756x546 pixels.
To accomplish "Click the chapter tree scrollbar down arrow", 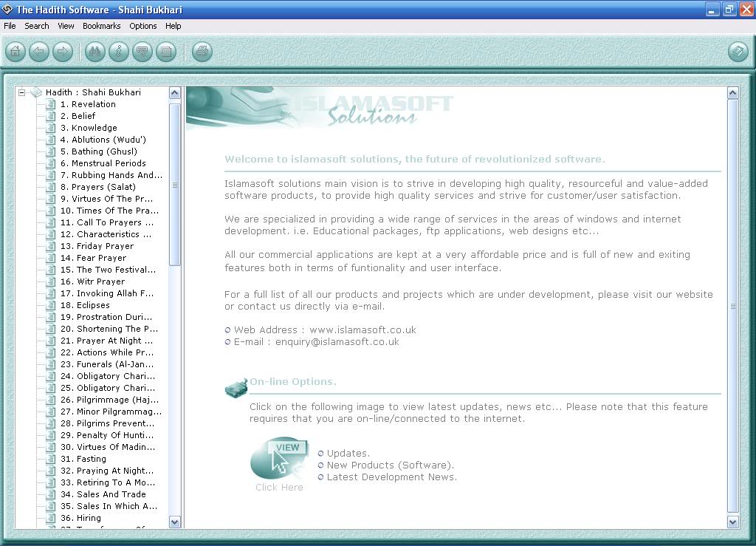I will [x=175, y=522].
